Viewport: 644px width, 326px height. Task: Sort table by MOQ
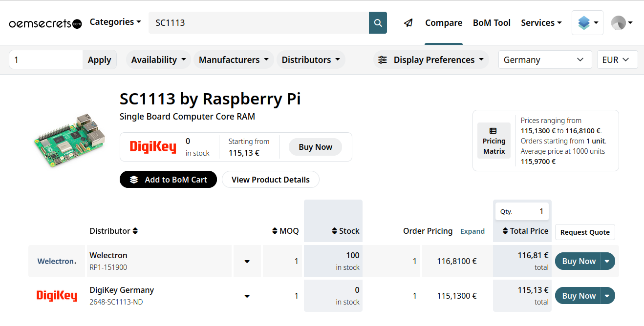(x=275, y=231)
